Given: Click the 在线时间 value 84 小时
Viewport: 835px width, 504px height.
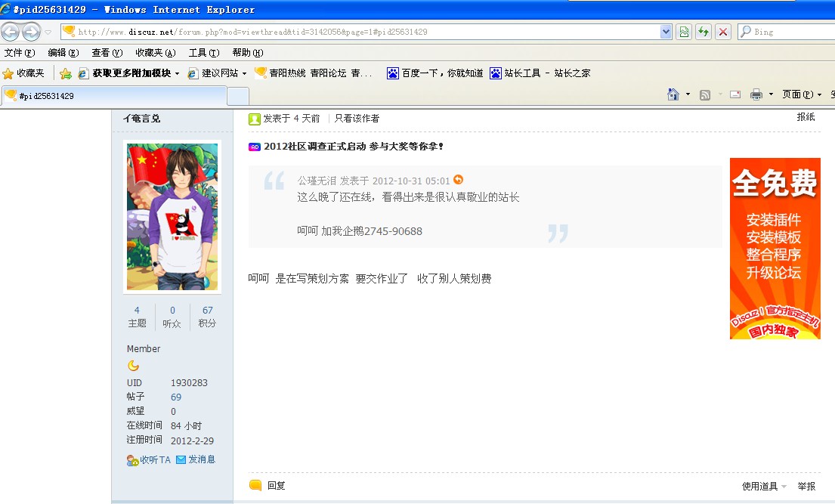Looking at the screenshot, I should tap(186, 425).
